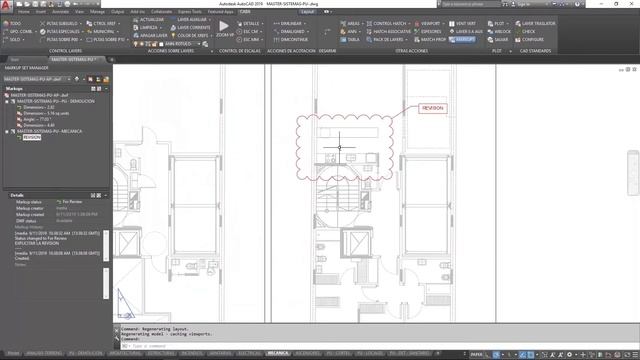Open the AREAS tool dropdown
Image resolution: width=640 pixels, height=360 pixels.
click(x=362, y=24)
